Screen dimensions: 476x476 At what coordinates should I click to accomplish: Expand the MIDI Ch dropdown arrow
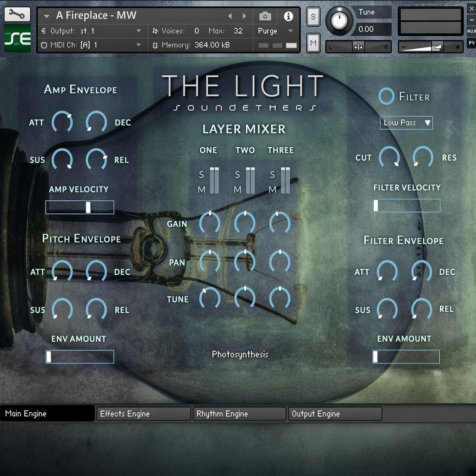click(139, 45)
